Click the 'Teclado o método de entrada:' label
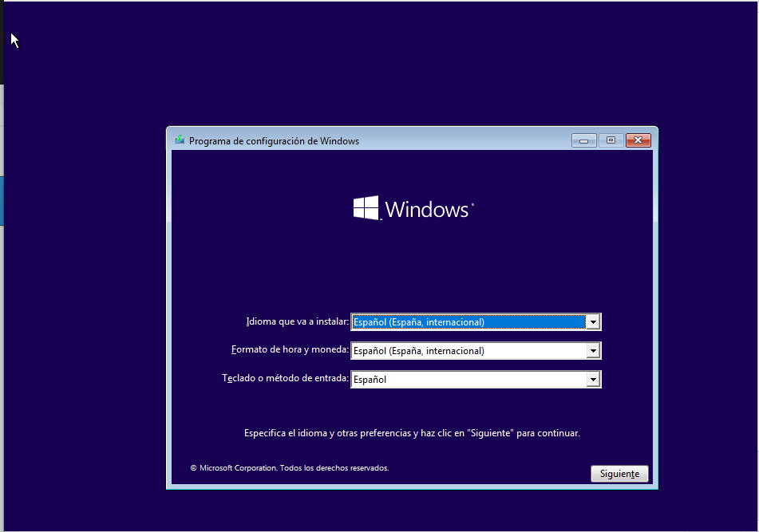The width and height of the screenshot is (759, 532). pos(285,378)
